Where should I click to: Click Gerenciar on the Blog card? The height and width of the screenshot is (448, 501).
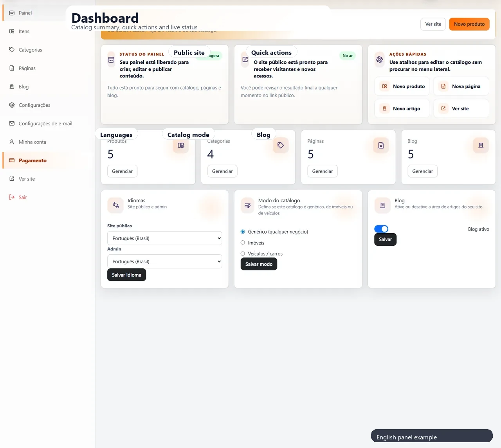click(423, 171)
